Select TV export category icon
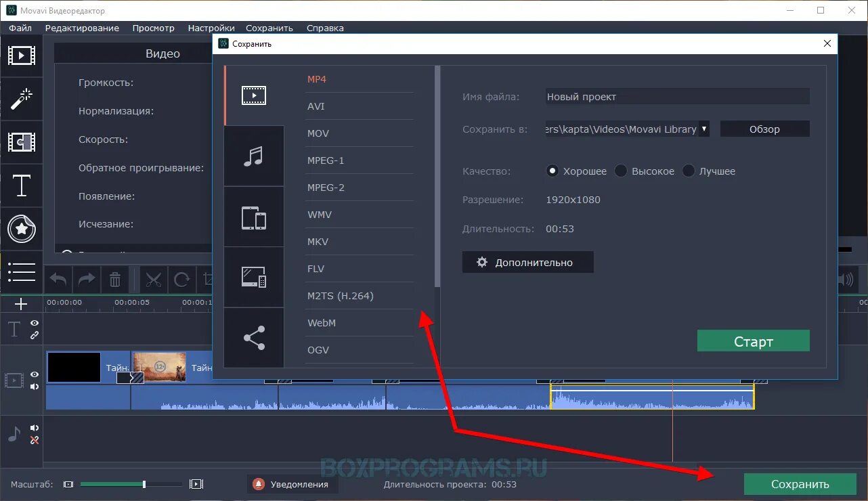 [x=254, y=278]
